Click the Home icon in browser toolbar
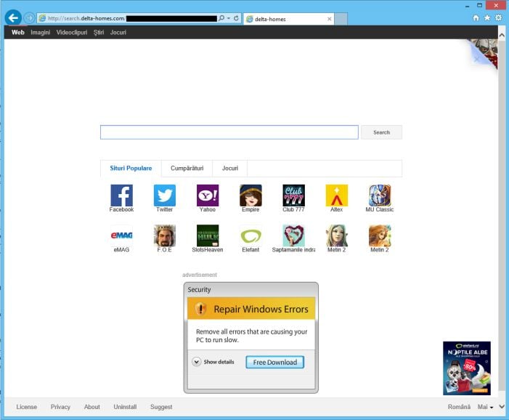The image size is (509, 420). [x=476, y=18]
